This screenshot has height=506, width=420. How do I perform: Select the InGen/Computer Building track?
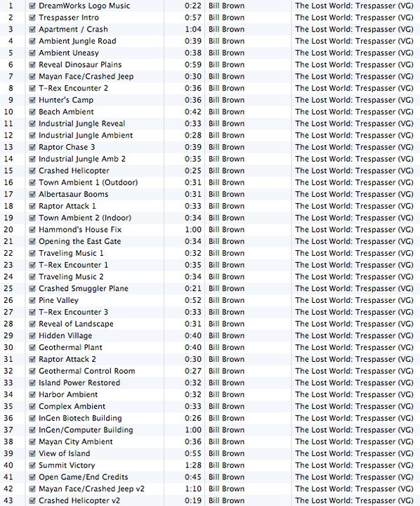pos(210,430)
